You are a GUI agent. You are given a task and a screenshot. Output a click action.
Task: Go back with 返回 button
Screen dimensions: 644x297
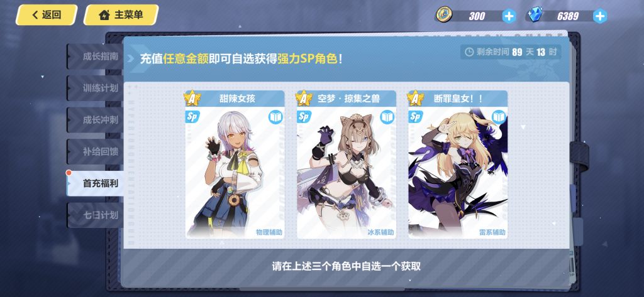(47, 15)
